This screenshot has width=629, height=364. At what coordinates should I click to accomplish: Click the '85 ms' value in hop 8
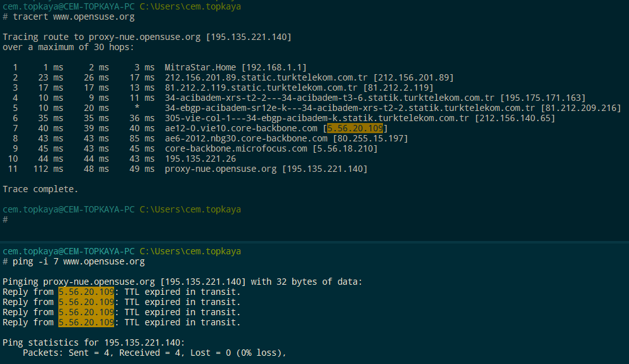(142, 138)
